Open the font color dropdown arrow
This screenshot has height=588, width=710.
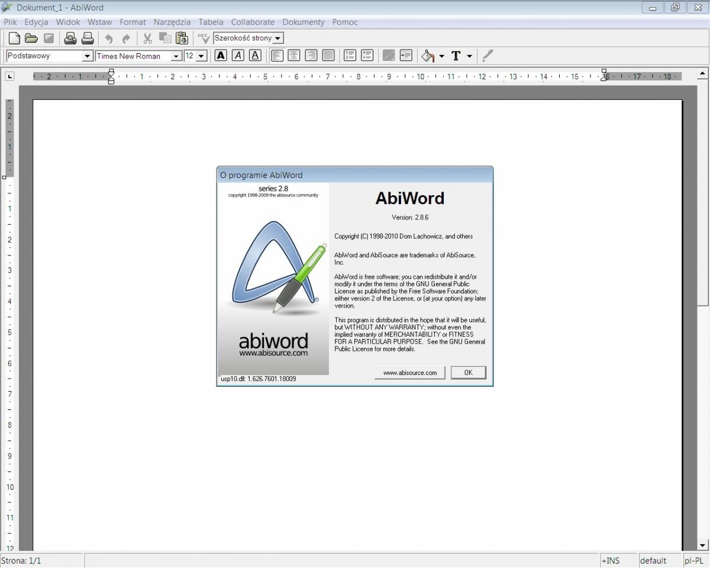coord(469,56)
